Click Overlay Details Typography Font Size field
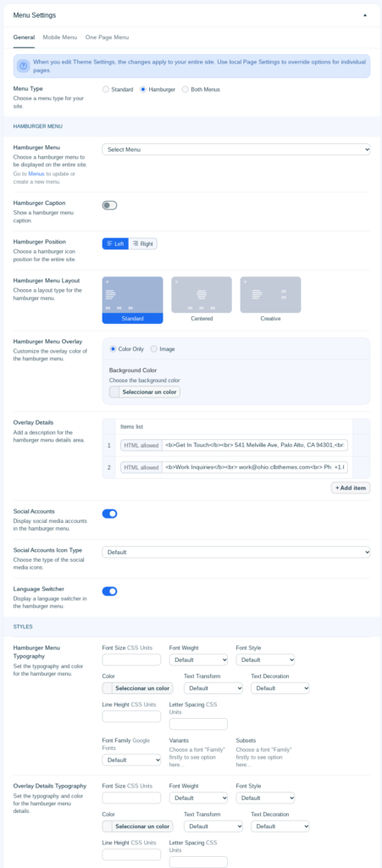This screenshot has height=868, width=382. (131, 798)
